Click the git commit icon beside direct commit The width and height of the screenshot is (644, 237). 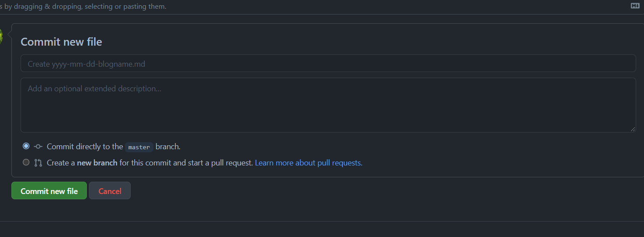(x=38, y=147)
